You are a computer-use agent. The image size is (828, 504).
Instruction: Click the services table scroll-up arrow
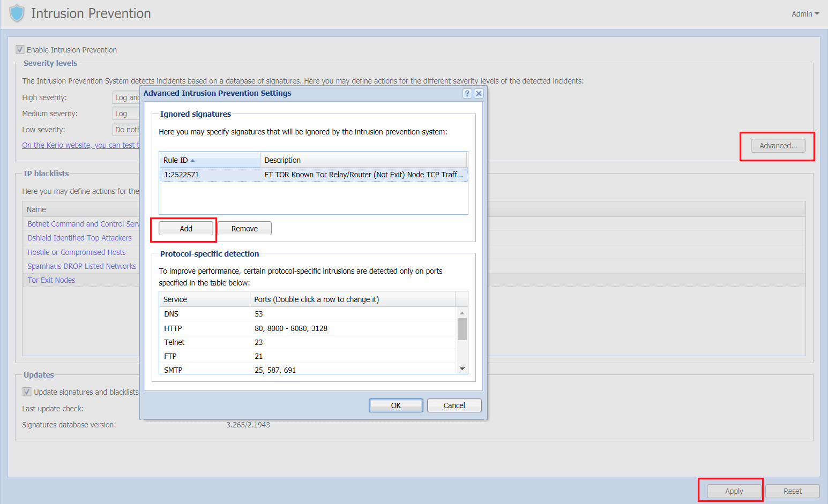(x=462, y=313)
